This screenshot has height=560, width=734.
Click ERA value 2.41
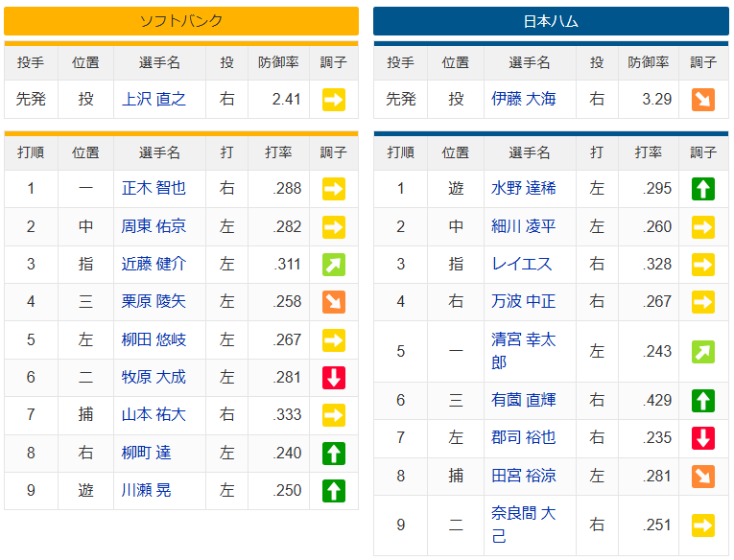[286, 99]
